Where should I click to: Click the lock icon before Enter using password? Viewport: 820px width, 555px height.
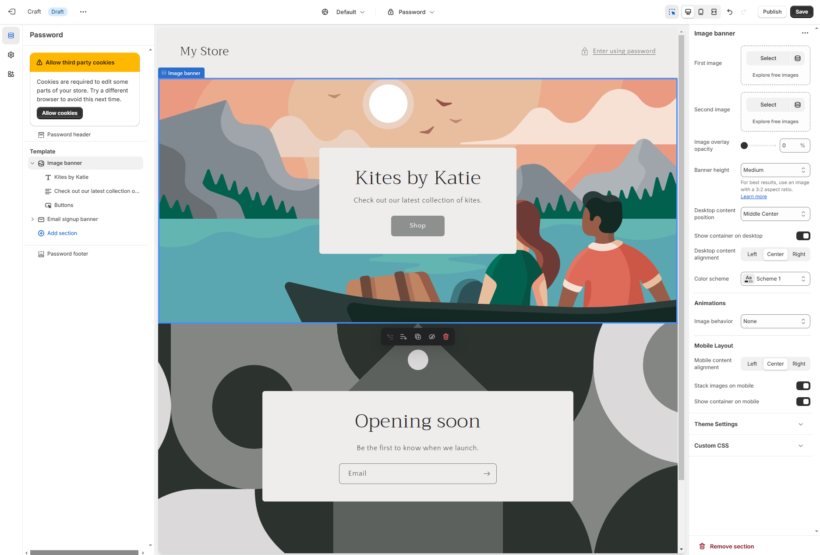(x=585, y=51)
